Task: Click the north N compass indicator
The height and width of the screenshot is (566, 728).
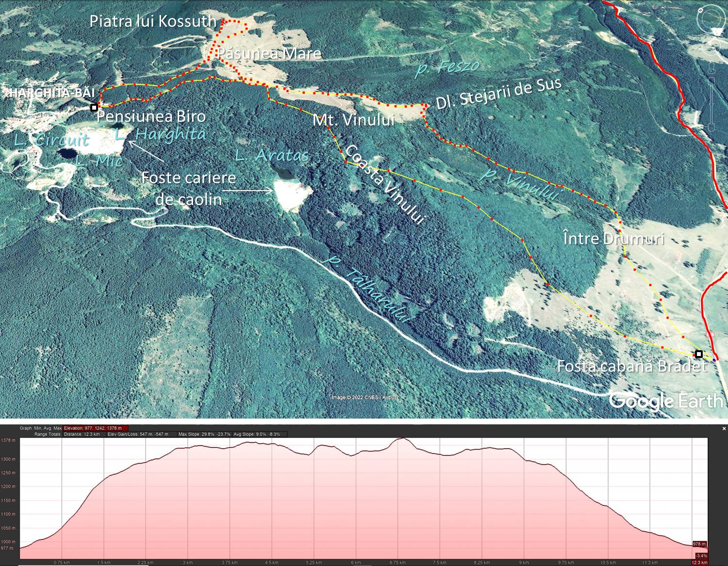Action: click(x=700, y=10)
